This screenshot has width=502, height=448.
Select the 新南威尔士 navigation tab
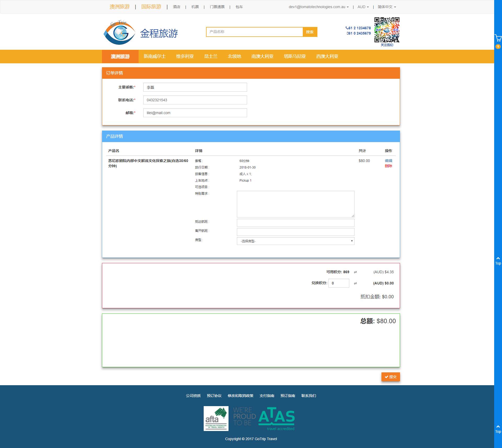[155, 57]
